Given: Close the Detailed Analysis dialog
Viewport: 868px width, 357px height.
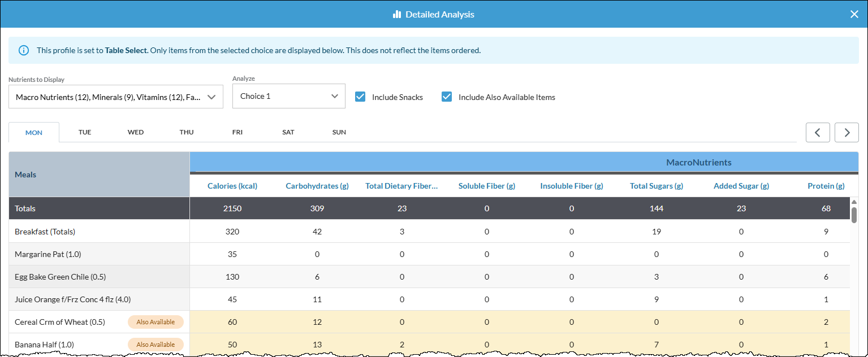Looking at the screenshot, I should pyautogui.click(x=854, y=14).
